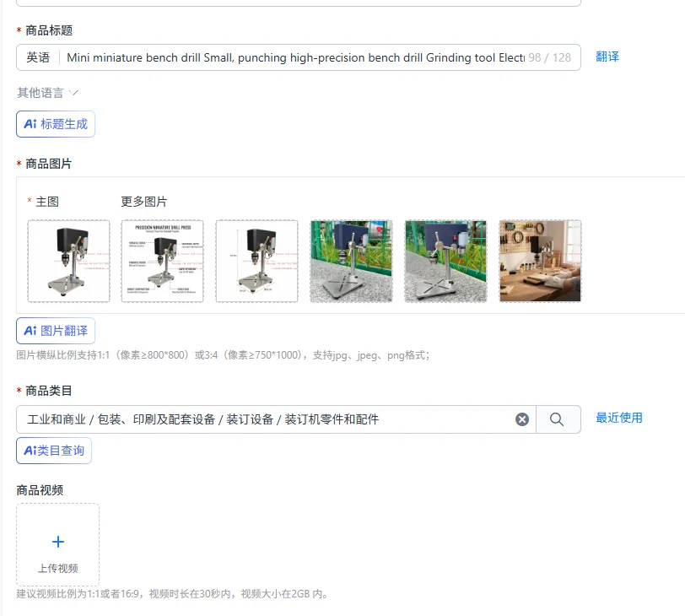Viewport: 685px width, 616px height.
Task: Open the AI 标题生成 title generator
Action: point(56,124)
